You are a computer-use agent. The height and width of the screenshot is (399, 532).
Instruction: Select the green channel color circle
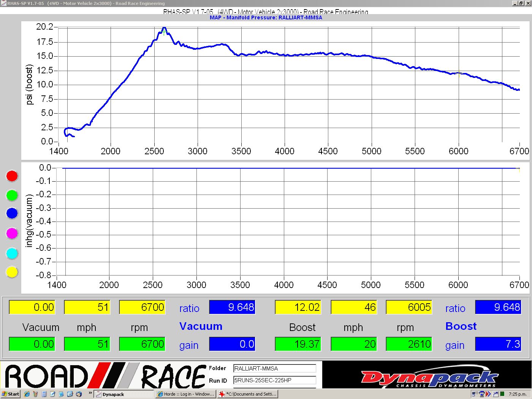click(x=12, y=195)
